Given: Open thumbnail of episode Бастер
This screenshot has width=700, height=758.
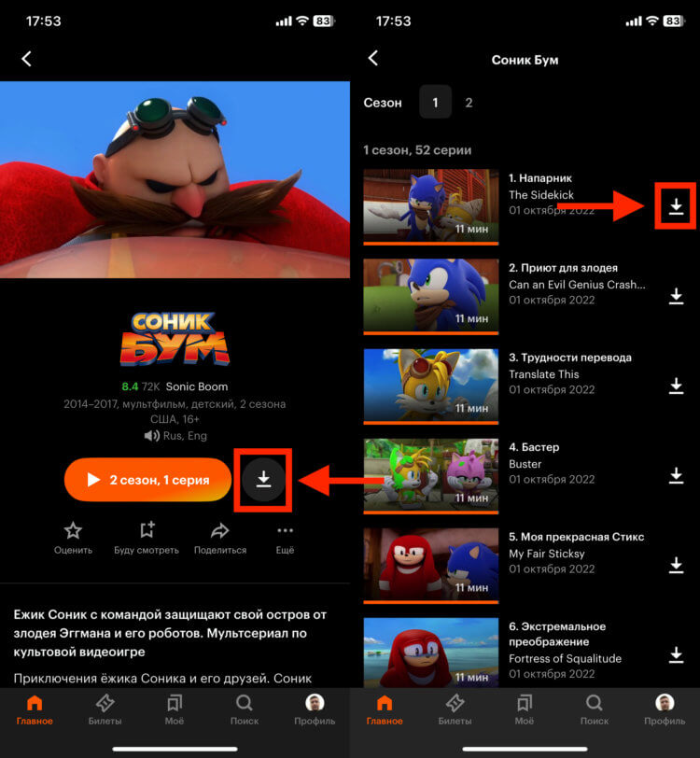Looking at the screenshot, I should tap(430, 476).
